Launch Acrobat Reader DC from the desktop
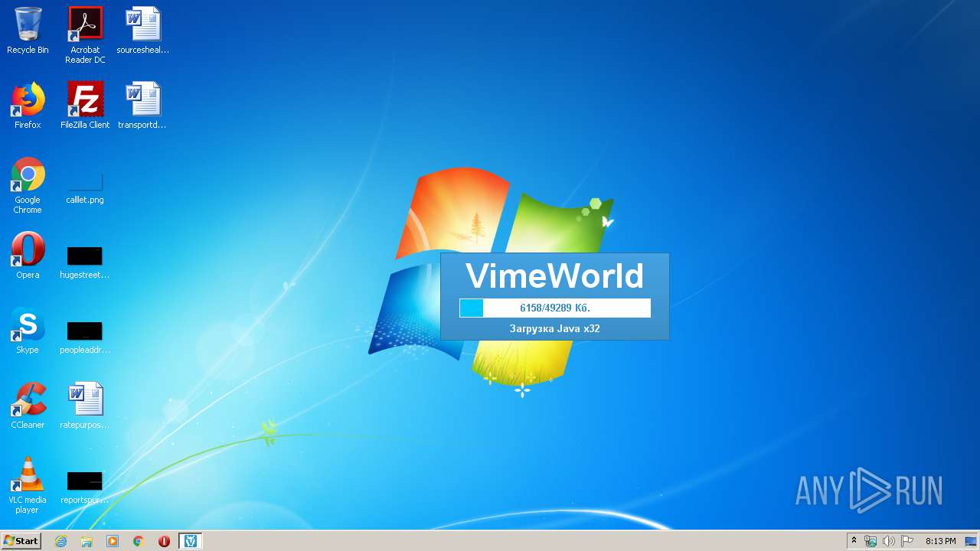Viewport: 980px width, 551px height. click(x=85, y=35)
